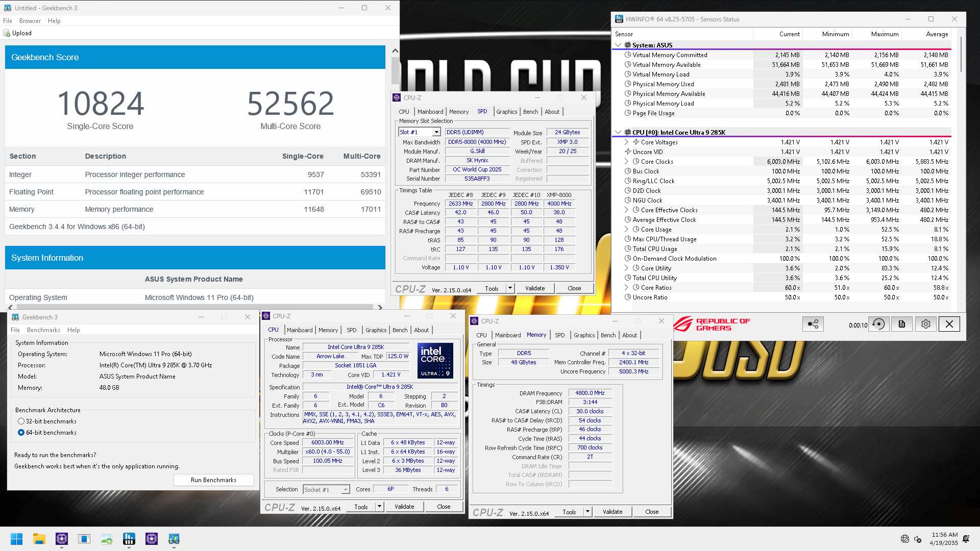Open Tools dropdown arrow in CPU-Z SPD window
The width and height of the screenshot is (980, 551).
coord(509,288)
